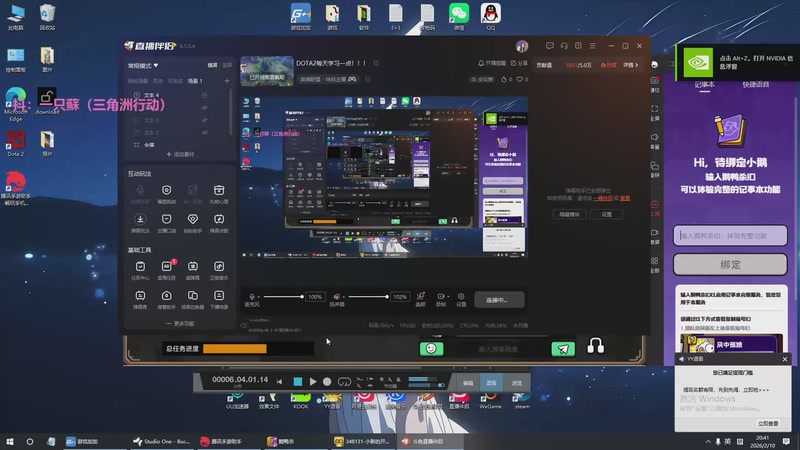Screen dimensions: 800x450
Task: Open the 房管助手 tool
Action: (166, 299)
